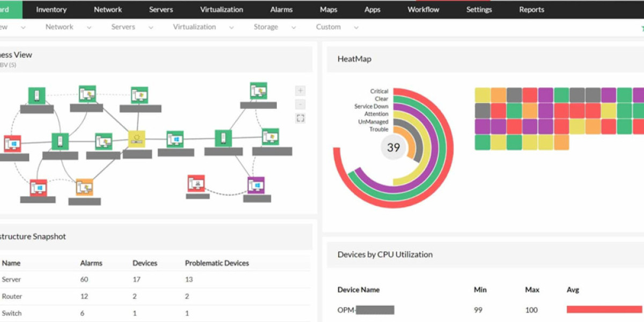Zoom in on the network map
644x322 pixels.
(x=301, y=91)
